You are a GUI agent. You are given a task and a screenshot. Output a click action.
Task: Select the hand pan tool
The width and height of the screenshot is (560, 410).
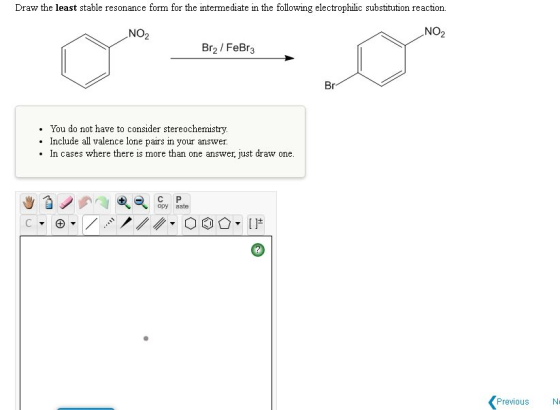click(29, 202)
